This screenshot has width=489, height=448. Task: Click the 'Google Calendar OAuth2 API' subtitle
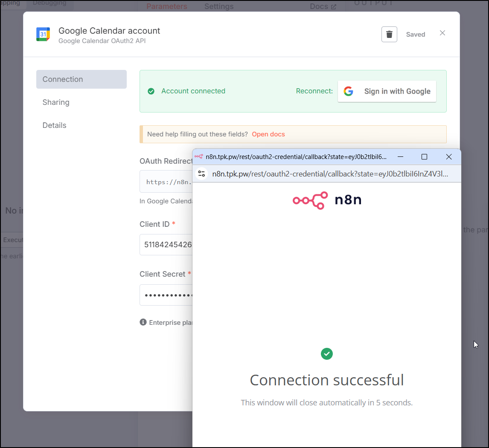(102, 41)
